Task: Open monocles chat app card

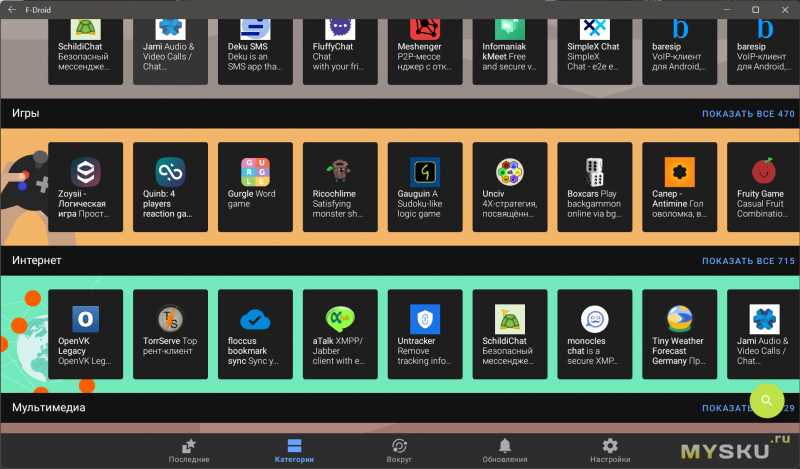Action: pyautogui.click(x=595, y=334)
